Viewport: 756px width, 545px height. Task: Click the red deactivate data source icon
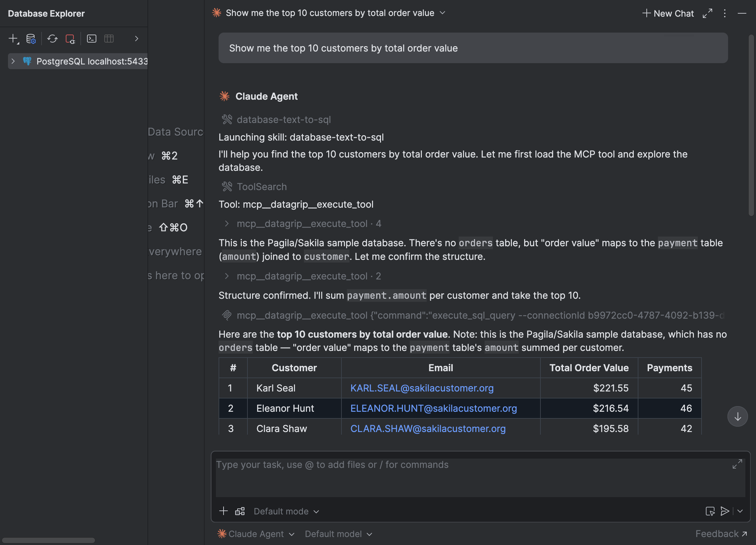pos(70,39)
